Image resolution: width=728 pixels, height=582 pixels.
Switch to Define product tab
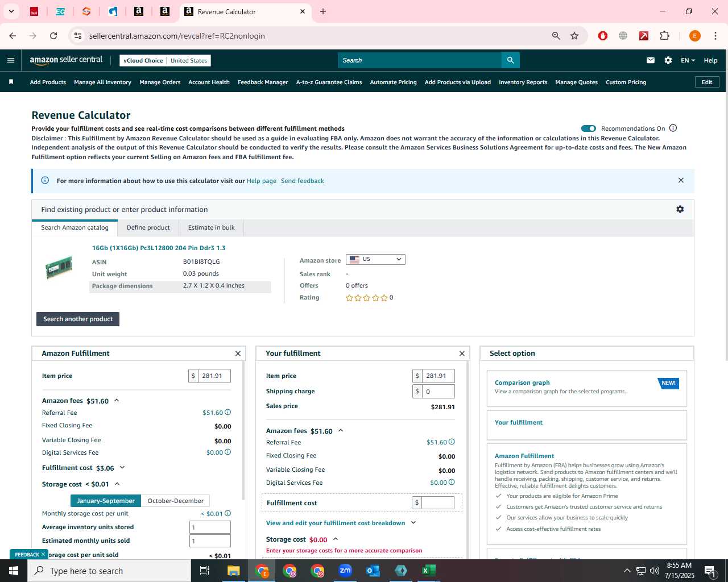[x=148, y=227]
